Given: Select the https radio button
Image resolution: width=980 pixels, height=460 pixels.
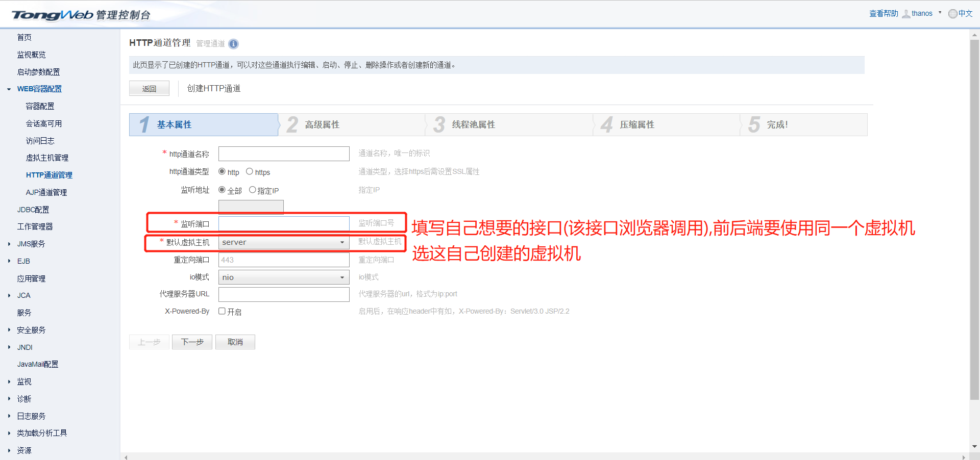Looking at the screenshot, I should (x=250, y=171).
